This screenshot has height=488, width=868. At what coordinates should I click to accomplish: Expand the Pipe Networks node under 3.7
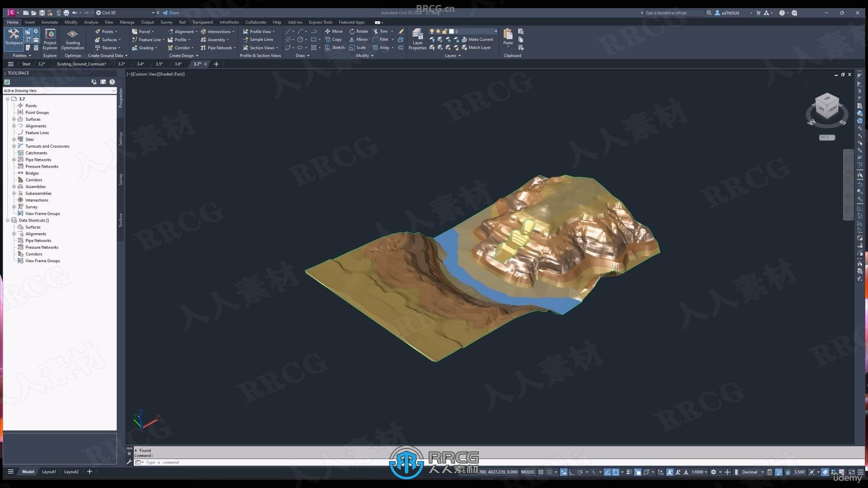pyautogui.click(x=14, y=160)
